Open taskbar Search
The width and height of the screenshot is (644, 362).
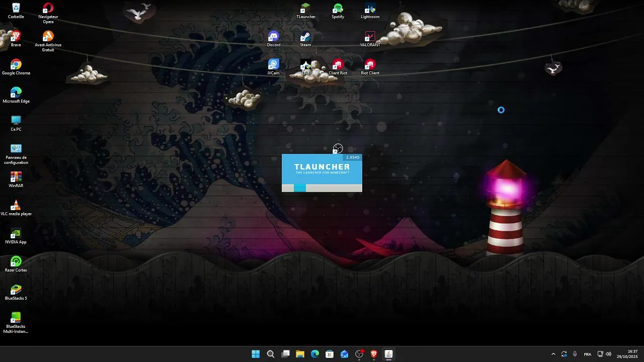271,354
